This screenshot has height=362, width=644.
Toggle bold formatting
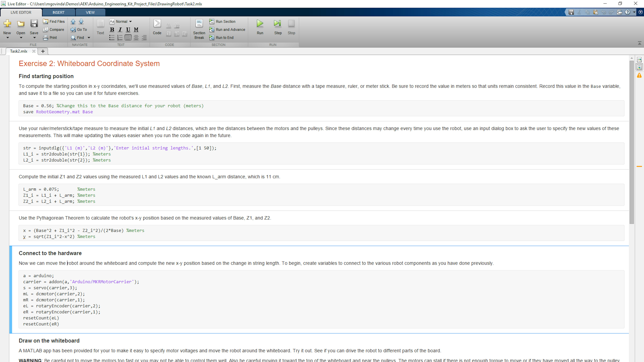click(x=112, y=29)
